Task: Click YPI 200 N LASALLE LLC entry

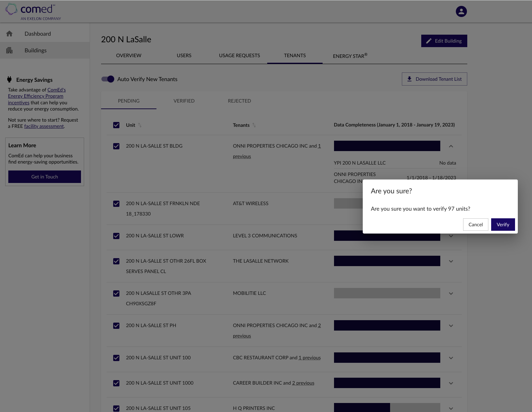Action: click(x=360, y=163)
